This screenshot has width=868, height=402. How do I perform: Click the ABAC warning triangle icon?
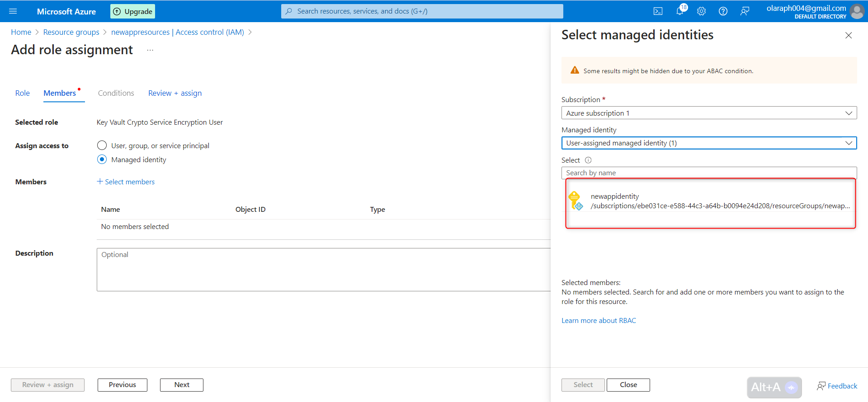[575, 70]
